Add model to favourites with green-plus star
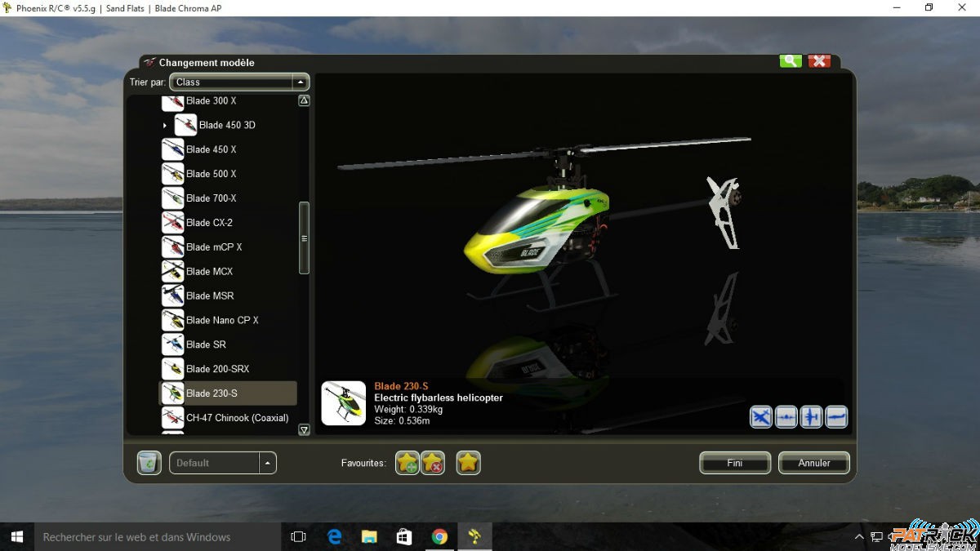Screen dimensions: 980x551 pyautogui.click(x=407, y=463)
